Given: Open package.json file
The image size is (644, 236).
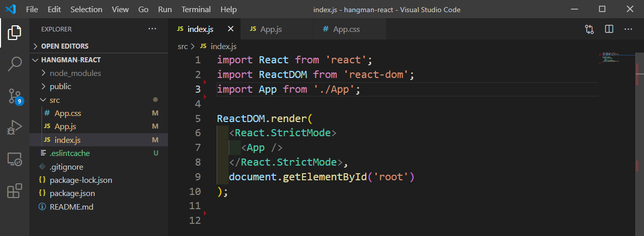Looking at the screenshot, I should click(x=99, y=193).
